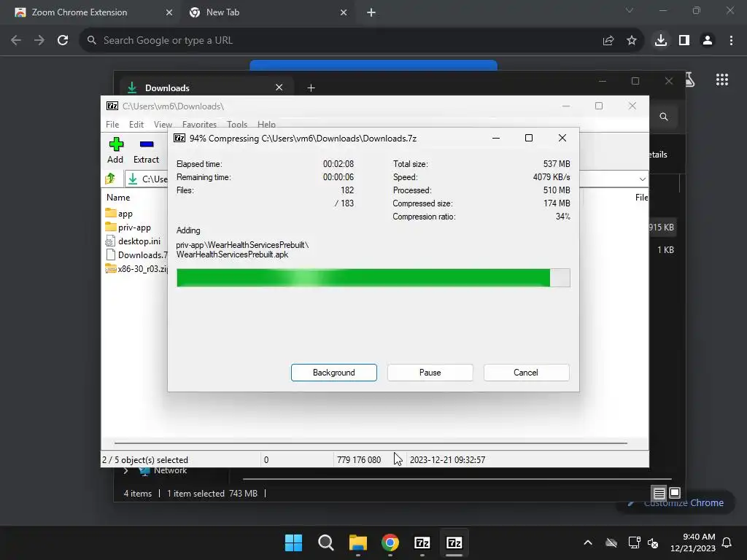
Task: Open the Tools menu in 7-Zip
Action: (237, 124)
